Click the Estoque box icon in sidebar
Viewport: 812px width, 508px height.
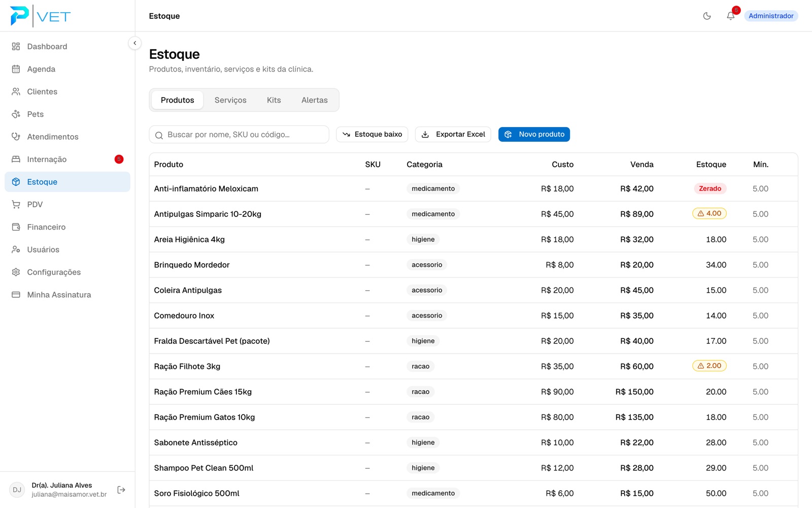coord(16,182)
